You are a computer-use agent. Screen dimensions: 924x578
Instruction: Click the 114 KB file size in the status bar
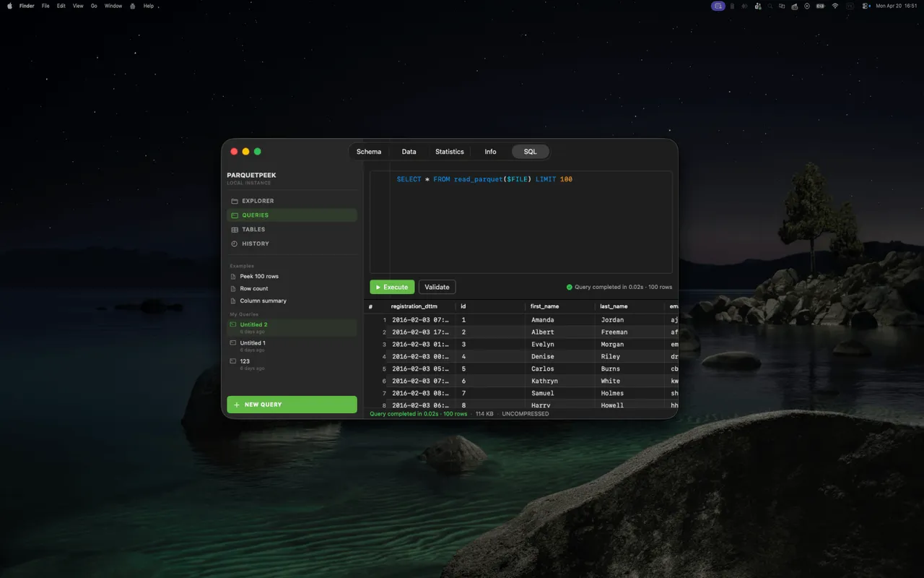pyautogui.click(x=484, y=414)
